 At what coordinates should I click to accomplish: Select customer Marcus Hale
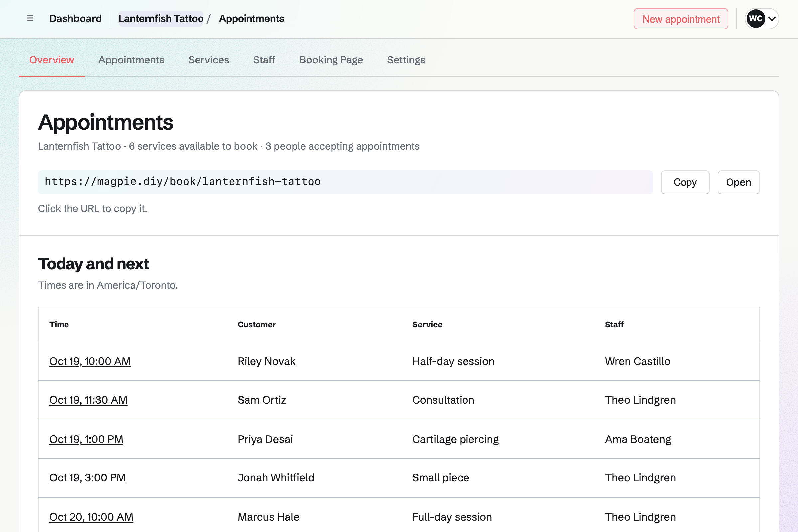pyautogui.click(x=268, y=517)
